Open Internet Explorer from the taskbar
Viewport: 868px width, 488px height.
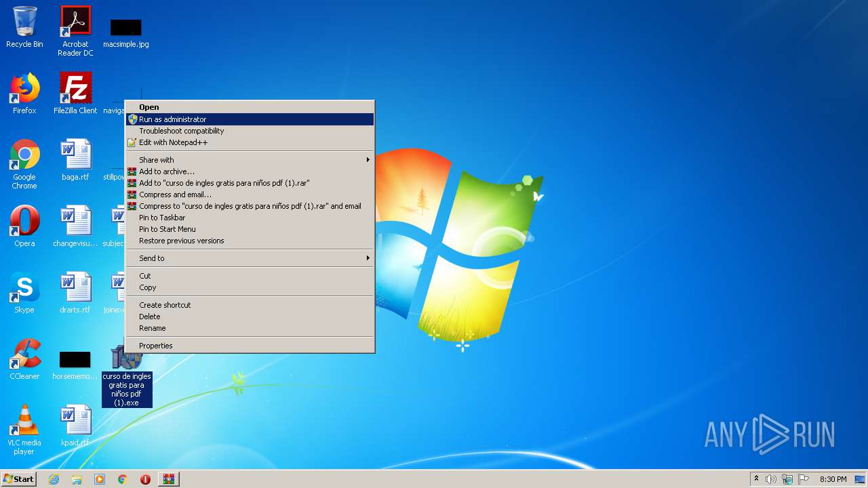tap(54, 479)
